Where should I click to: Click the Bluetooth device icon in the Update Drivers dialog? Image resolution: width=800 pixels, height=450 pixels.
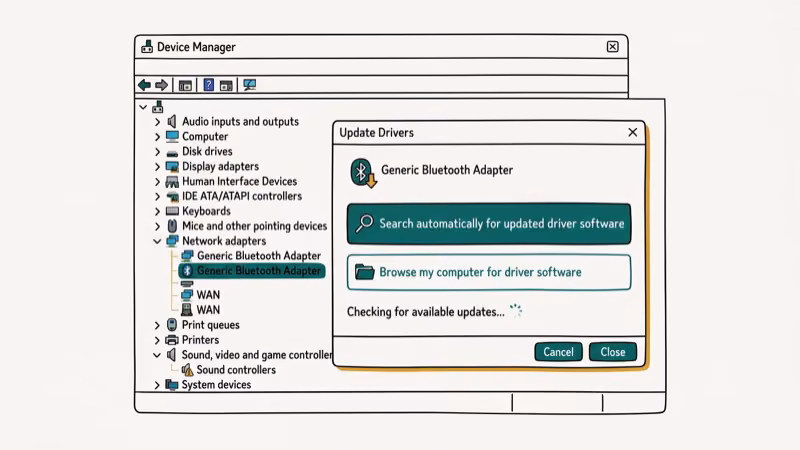363,173
